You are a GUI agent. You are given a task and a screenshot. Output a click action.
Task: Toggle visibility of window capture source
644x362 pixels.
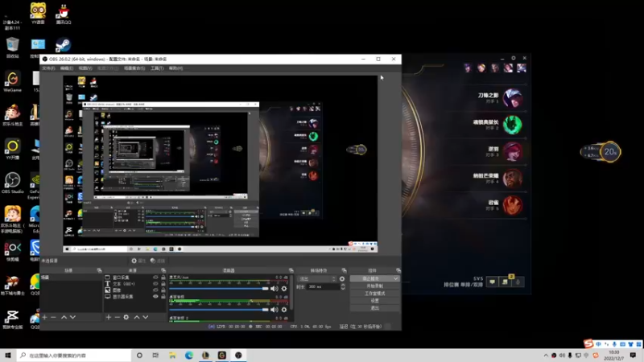pyautogui.click(x=155, y=278)
